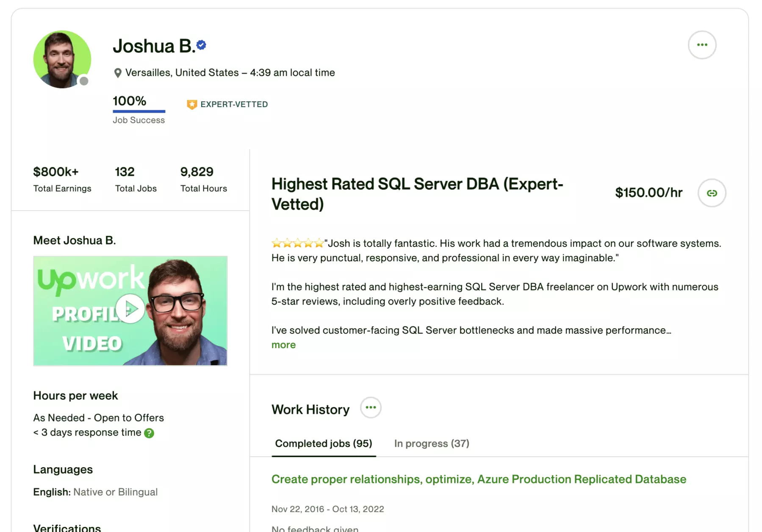The height and width of the screenshot is (532, 762).
Task: Switch to the In progress (37) tab
Action: pyautogui.click(x=432, y=443)
